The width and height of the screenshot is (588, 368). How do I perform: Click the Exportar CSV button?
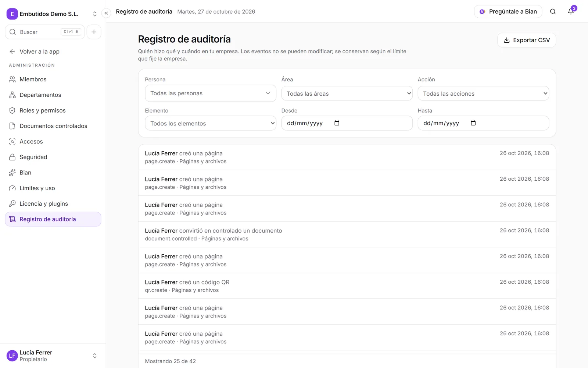527,40
